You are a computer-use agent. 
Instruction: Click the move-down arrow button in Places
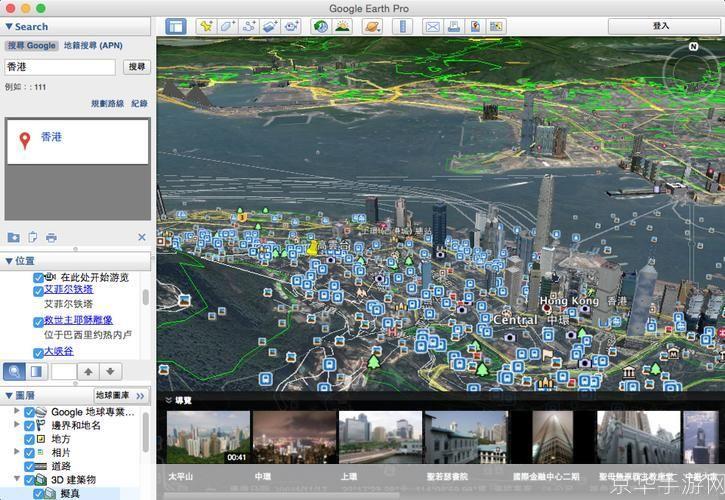[x=111, y=371]
